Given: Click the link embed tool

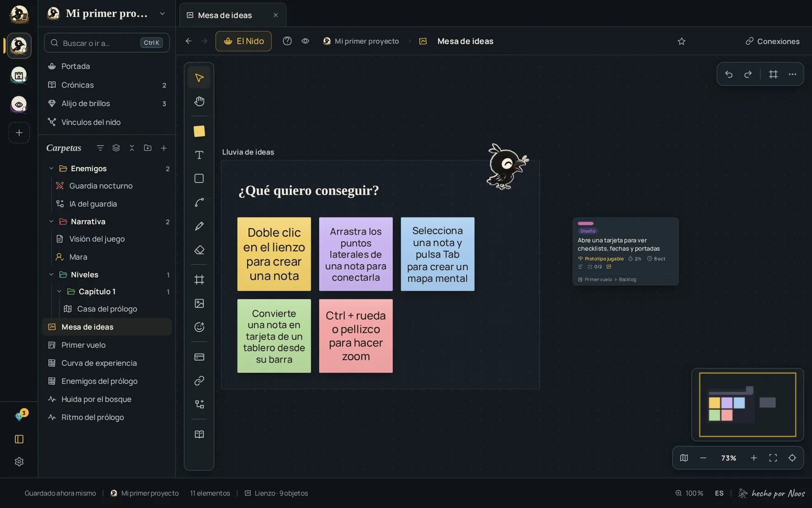Looking at the screenshot, I should [199, 380].
